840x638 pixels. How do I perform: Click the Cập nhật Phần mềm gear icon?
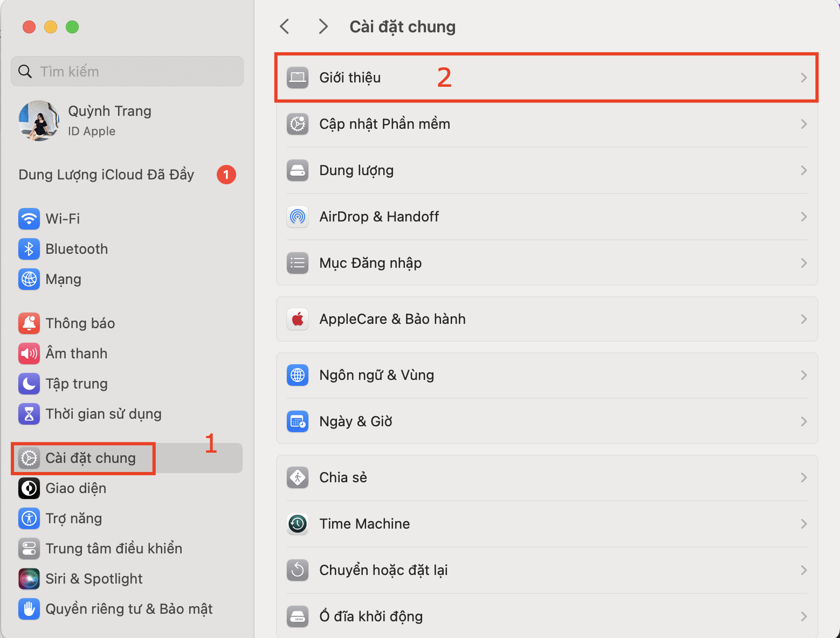(298, 124)
